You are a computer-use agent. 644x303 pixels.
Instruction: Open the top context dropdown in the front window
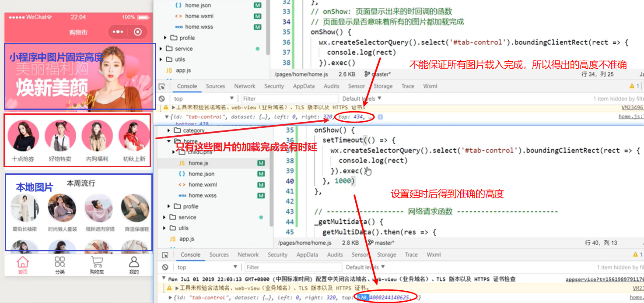(x=207, y=267)
